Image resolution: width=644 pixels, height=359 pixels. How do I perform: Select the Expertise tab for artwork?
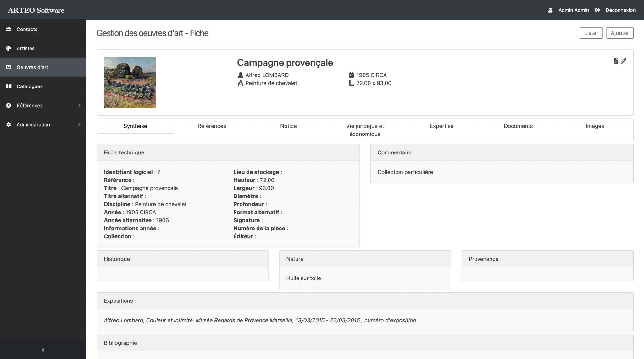pyautogui.click(x=441, y=126)
